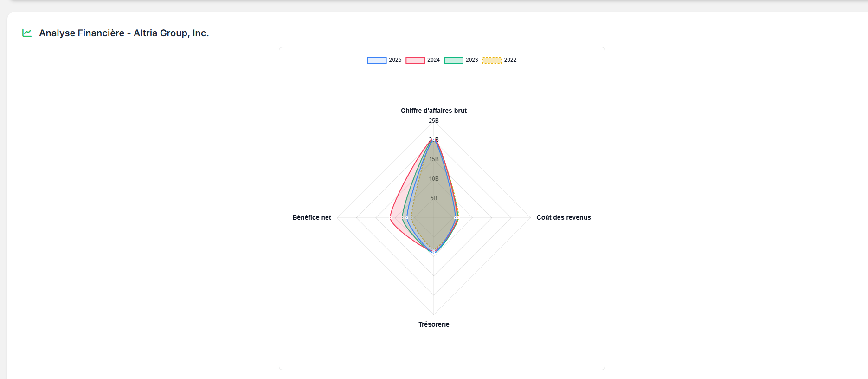The image size is (868, 379).
Task: Click the 2023 legend text label
Action: [x=472, y=60]
